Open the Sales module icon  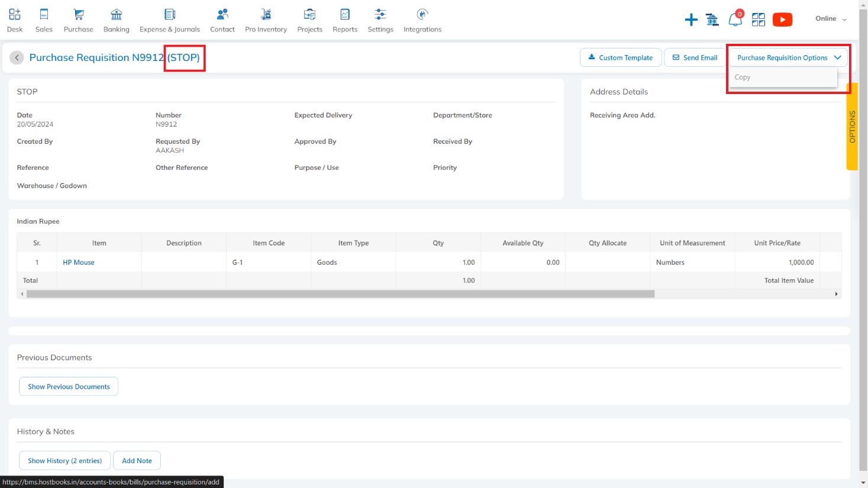pyautogui.click(x=44, y=15)
